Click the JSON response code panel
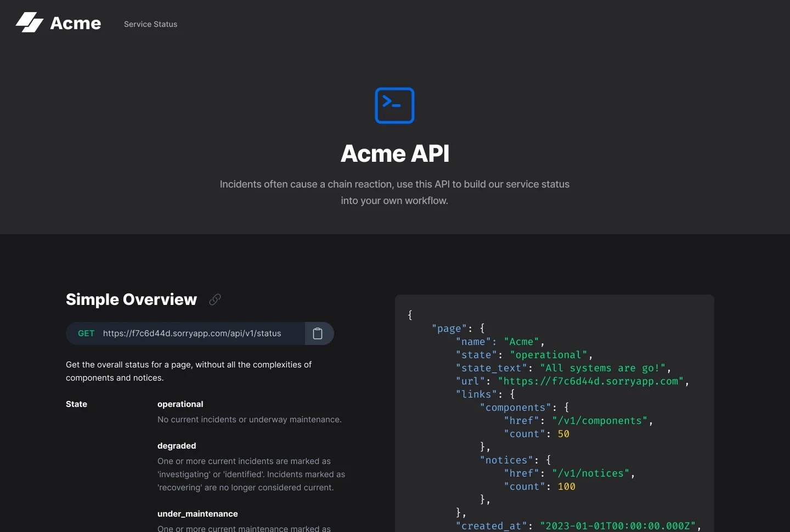Viewport: 790px width, 532px height. click(555, 411)
